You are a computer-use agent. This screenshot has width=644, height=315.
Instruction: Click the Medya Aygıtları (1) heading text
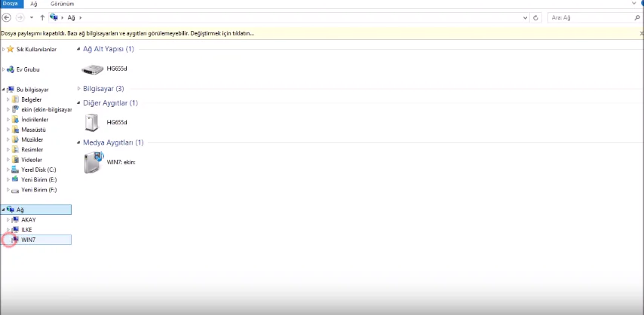coord(113,143)
